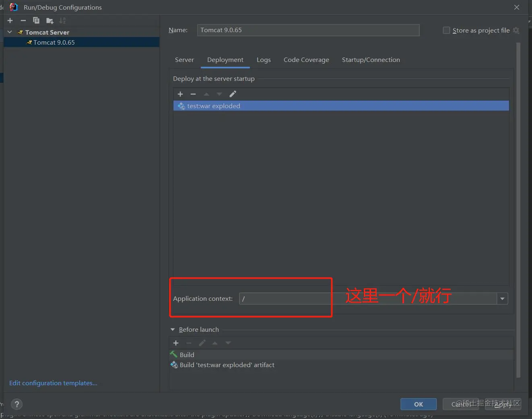Remove the selected Before launch task

pyautogui.click(x=189, y=343)
